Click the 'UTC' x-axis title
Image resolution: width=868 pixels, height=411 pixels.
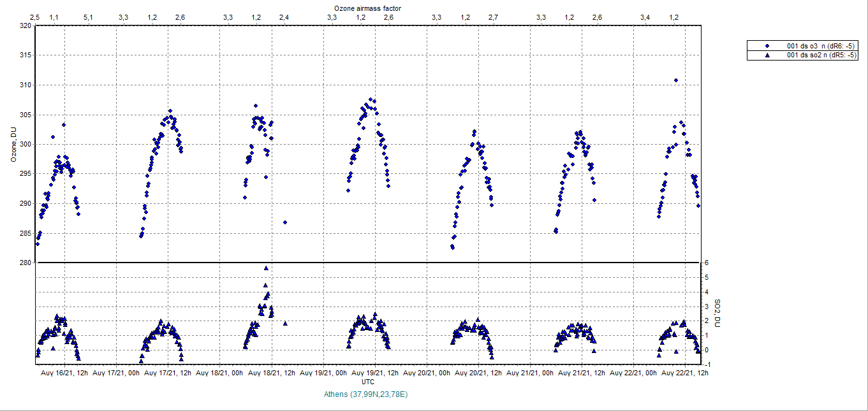(x=368, y=382)
